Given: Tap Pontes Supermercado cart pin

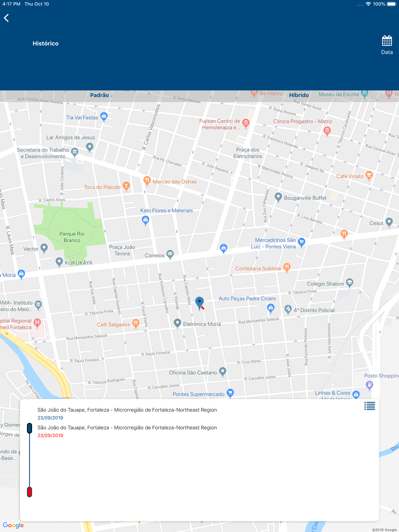Looking at the screenshot, I should click(x=230, y=393).
